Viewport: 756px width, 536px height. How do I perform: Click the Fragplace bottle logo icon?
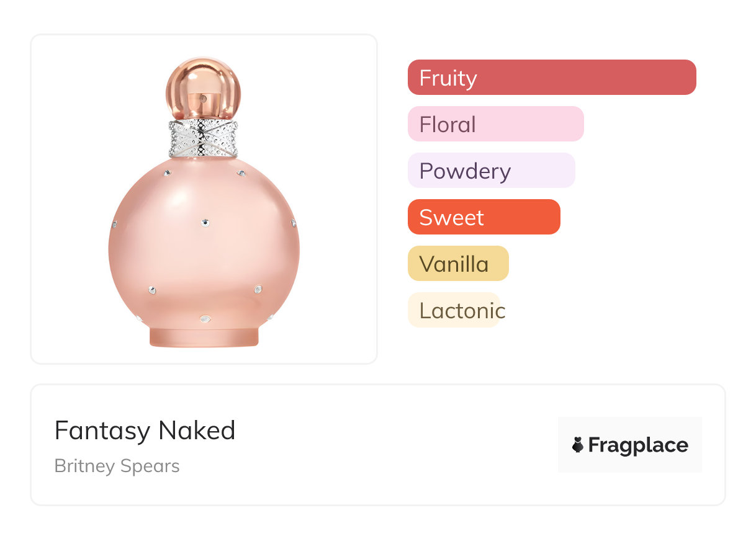pyautogui.click(x=578, y=445)
